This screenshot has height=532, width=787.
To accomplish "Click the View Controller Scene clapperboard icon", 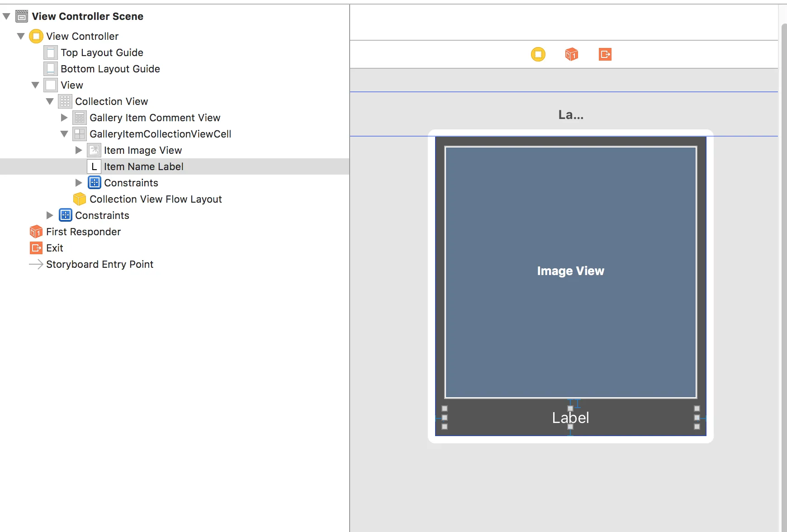I will point(22,16).
